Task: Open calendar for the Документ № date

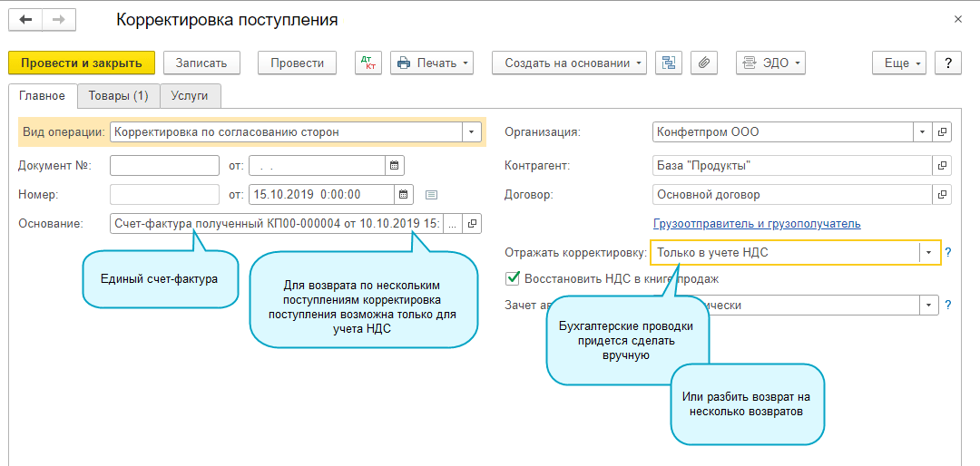Action: coord(394,165)
